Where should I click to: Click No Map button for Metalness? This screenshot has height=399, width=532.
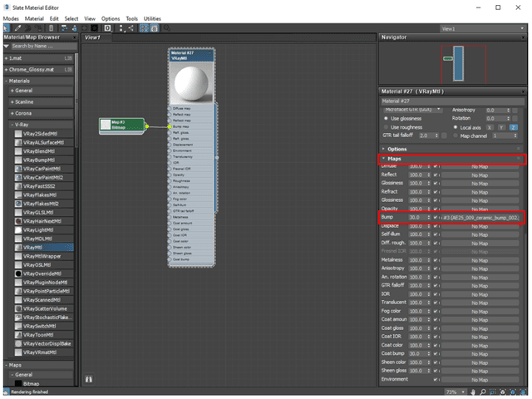[480, 260]
